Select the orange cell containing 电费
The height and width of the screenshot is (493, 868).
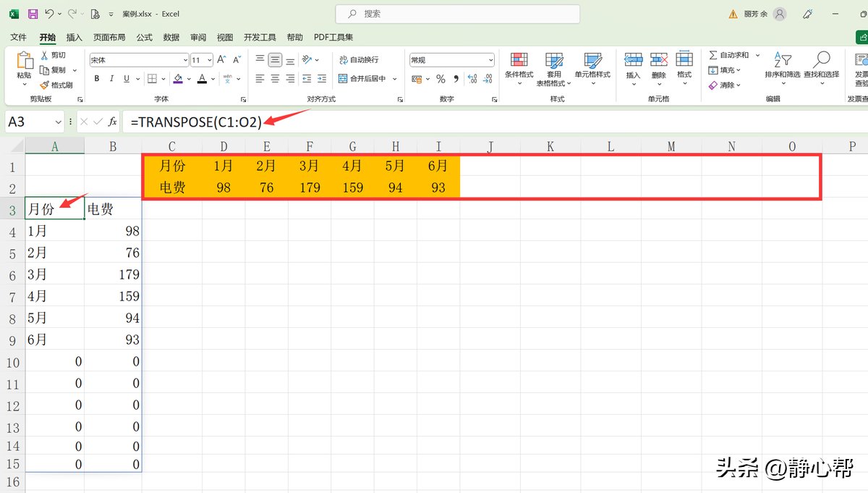coord(172,187)
